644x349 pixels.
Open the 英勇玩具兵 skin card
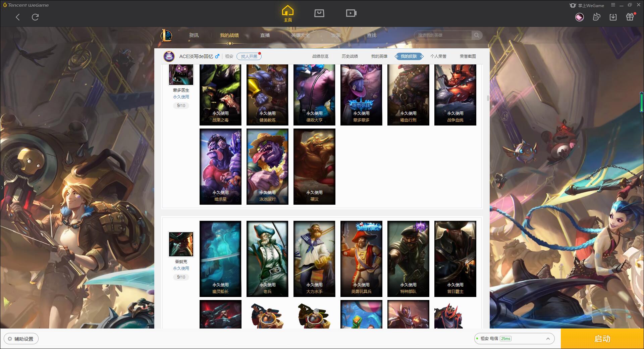pos(361,259)
